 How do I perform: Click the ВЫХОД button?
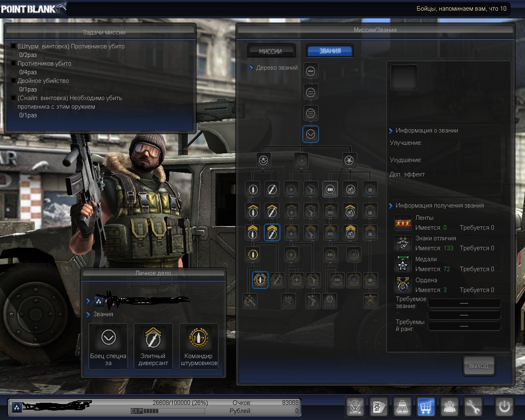point(479,365)
